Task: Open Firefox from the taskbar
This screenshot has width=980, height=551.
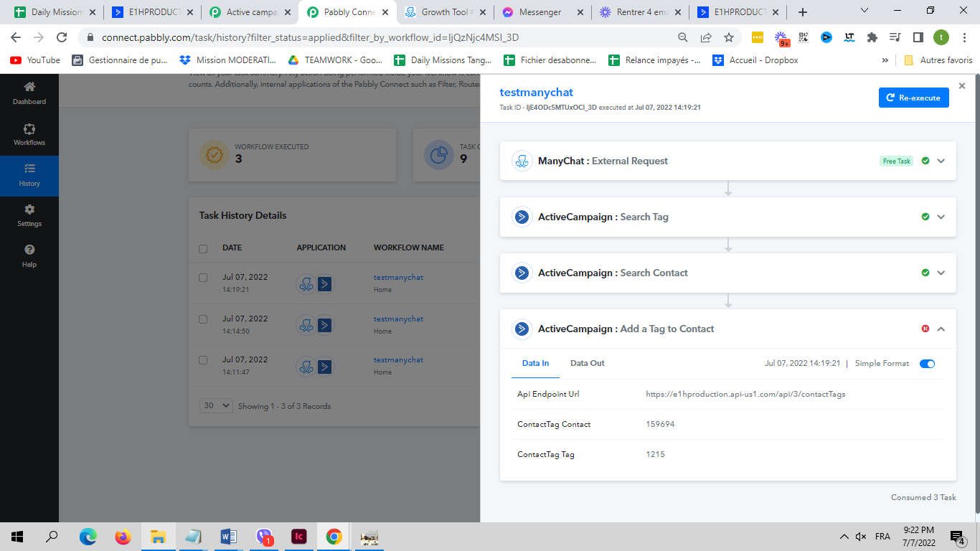Action: [x=123, y=536]
